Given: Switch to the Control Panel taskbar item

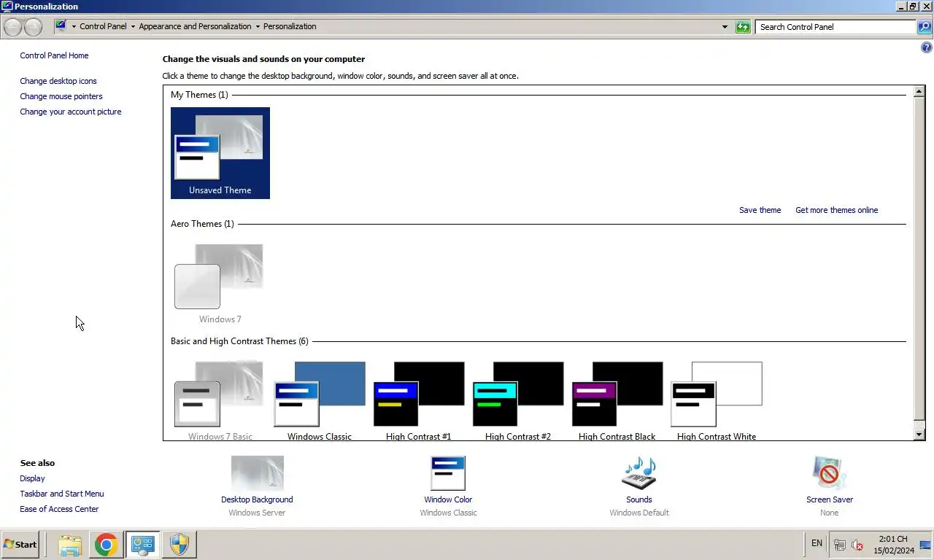Looking at the screenshot, I should 142,545.
